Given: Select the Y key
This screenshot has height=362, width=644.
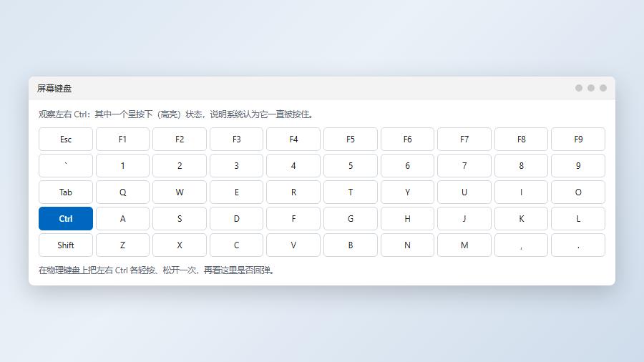Looking at the screenshot, I should tap(407, 192).
